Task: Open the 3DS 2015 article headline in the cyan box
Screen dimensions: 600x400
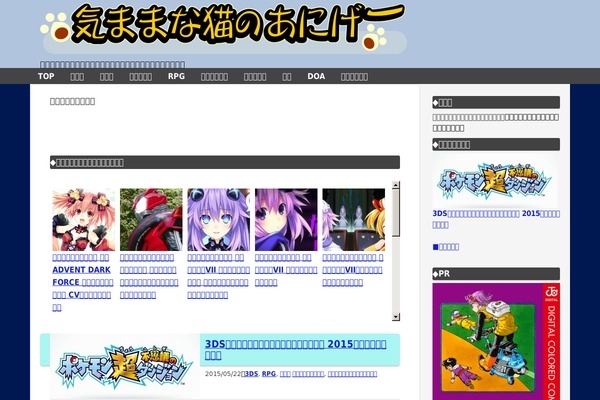Action: [295, 349]
